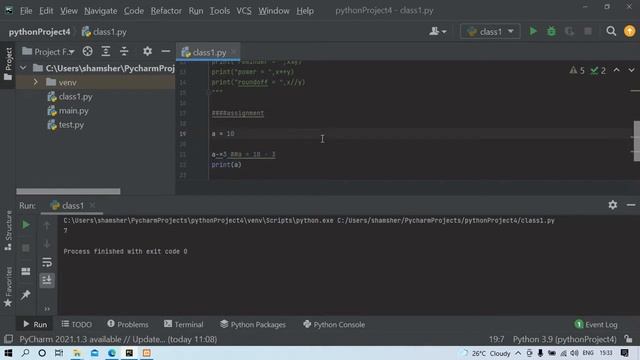Viewport: 640px width, 360px height.
Task: Start debugging with the bug icon
Action: pos(551,31)
